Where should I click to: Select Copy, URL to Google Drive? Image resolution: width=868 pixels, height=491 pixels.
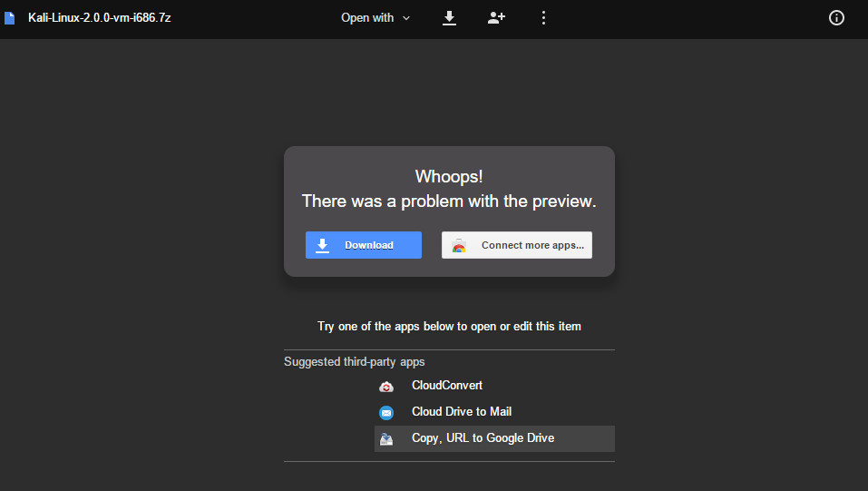[x=494, y=438]
